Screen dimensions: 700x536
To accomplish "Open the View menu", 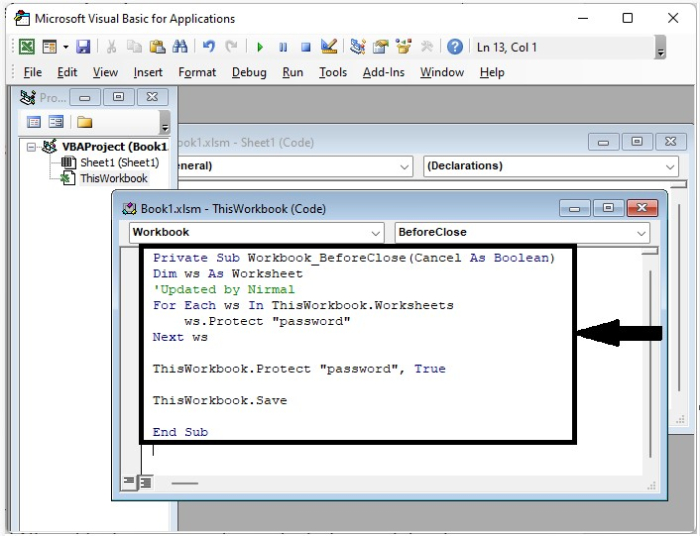I will pos(105,72).
